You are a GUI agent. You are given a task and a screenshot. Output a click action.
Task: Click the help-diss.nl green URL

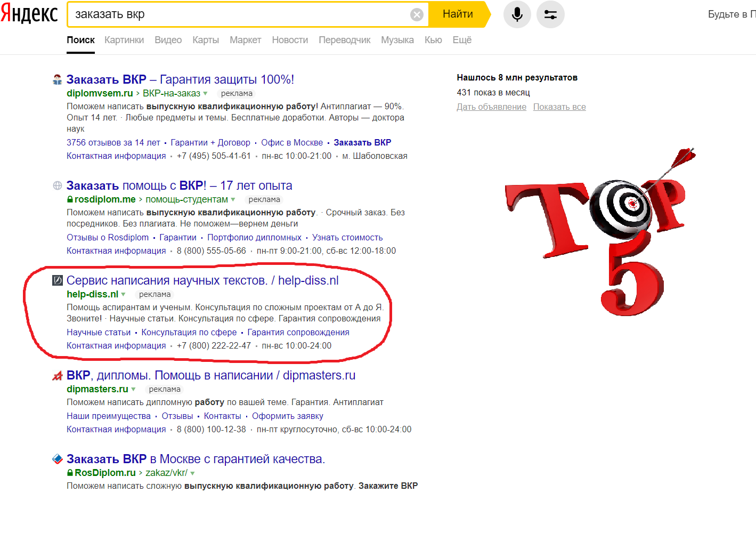(92, 294)
